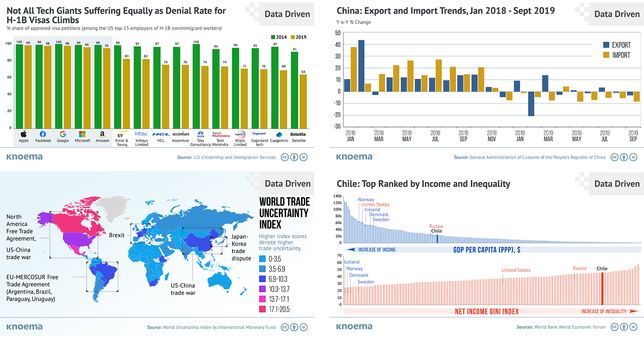644x338 pixels.
Task: Click the blue EXPORT legend swatch
Action: pos(606,45)
